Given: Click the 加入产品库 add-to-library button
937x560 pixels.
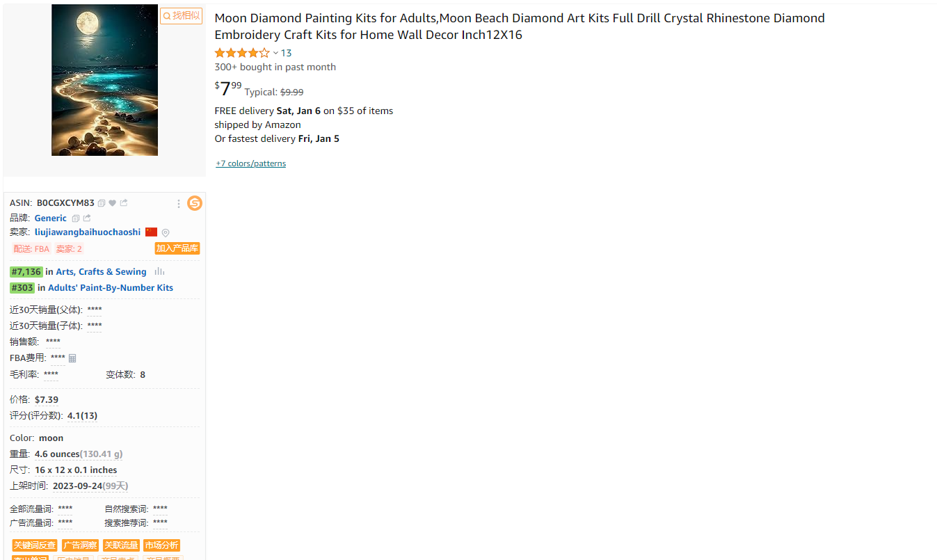Looking at the screenshot, I should (177, 248).
